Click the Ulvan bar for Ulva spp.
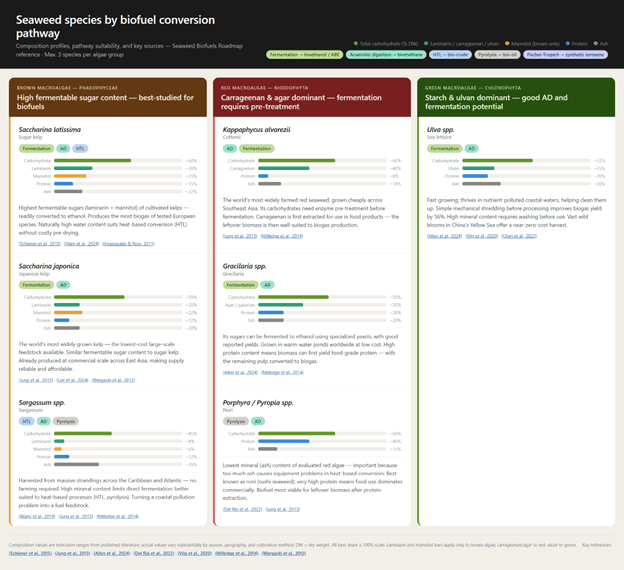Image resolution: width=624 pixels, height=570 pixels. coord(478,168)
